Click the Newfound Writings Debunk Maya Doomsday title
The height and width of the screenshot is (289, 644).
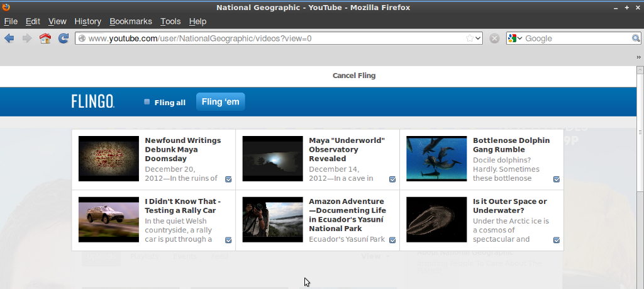point(183,150)
